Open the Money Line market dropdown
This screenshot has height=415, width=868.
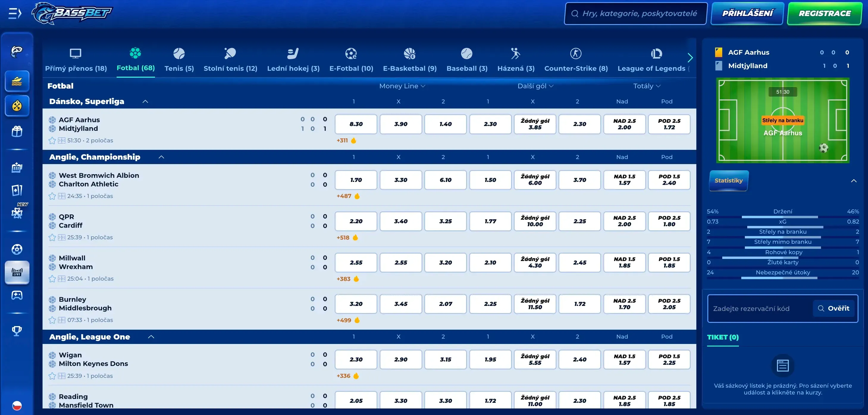coord(402,86)
